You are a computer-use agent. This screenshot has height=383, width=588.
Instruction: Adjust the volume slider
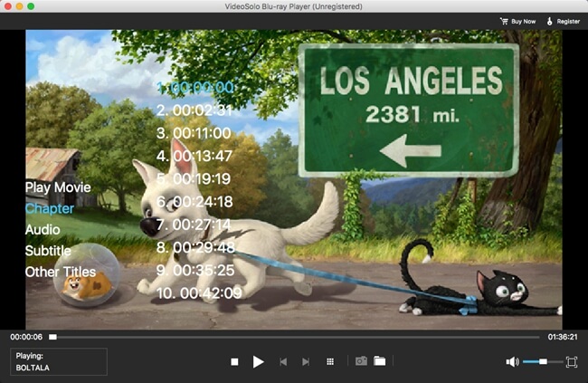[543, 361]
